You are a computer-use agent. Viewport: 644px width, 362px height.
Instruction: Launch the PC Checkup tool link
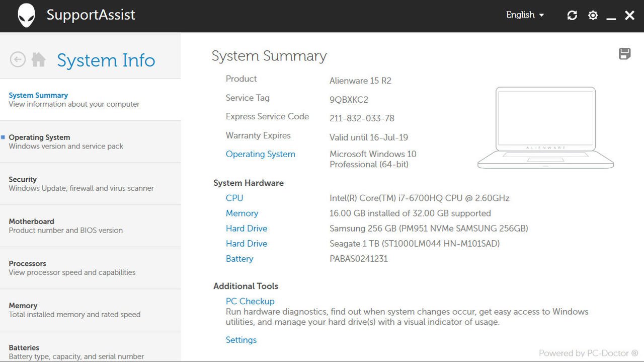[250, 301]
